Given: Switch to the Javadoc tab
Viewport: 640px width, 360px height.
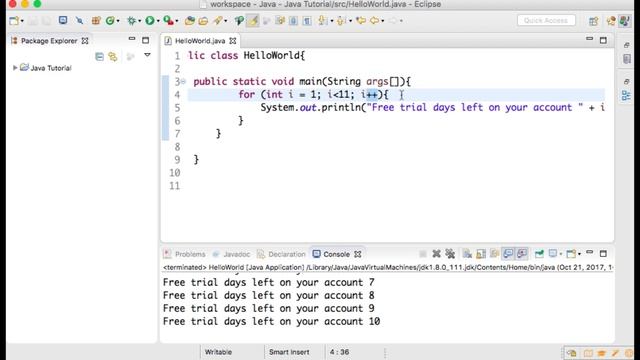Looking at the screenshot, I should click(231, 254).
